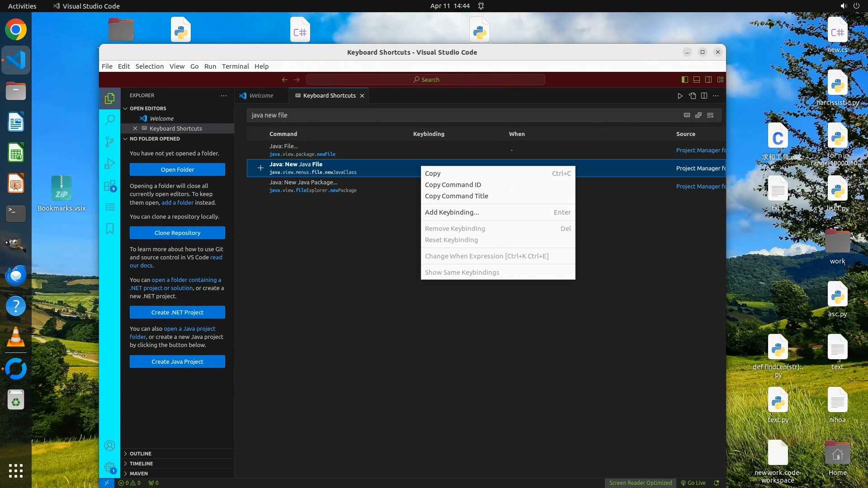Expand the OUTLINE section
Viewport: 868px width, 488px height.
pos(141,454)
